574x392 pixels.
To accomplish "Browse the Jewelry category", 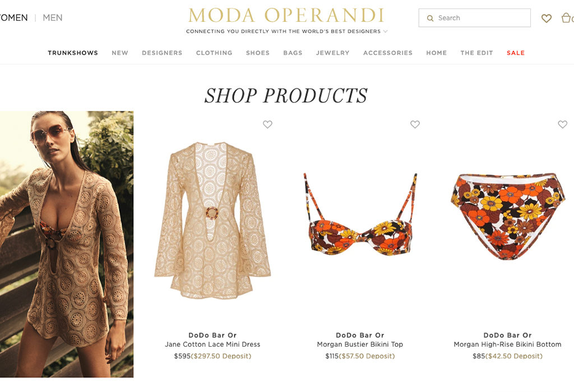I will [x=333, y=53].
